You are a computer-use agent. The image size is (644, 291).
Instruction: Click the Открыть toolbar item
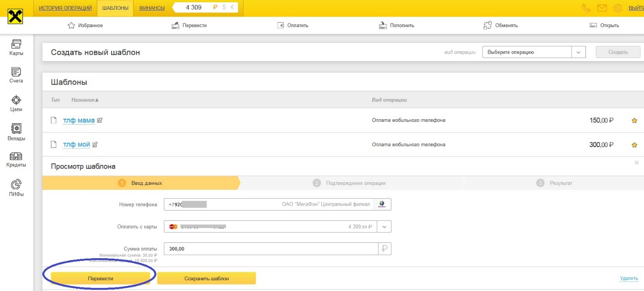click(x=604, y=26)
